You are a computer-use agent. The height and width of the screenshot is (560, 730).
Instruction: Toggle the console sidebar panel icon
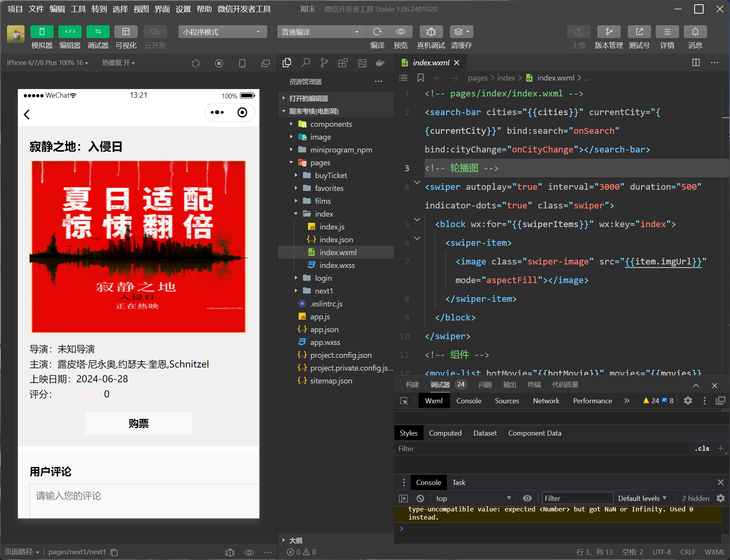[404, 498]
